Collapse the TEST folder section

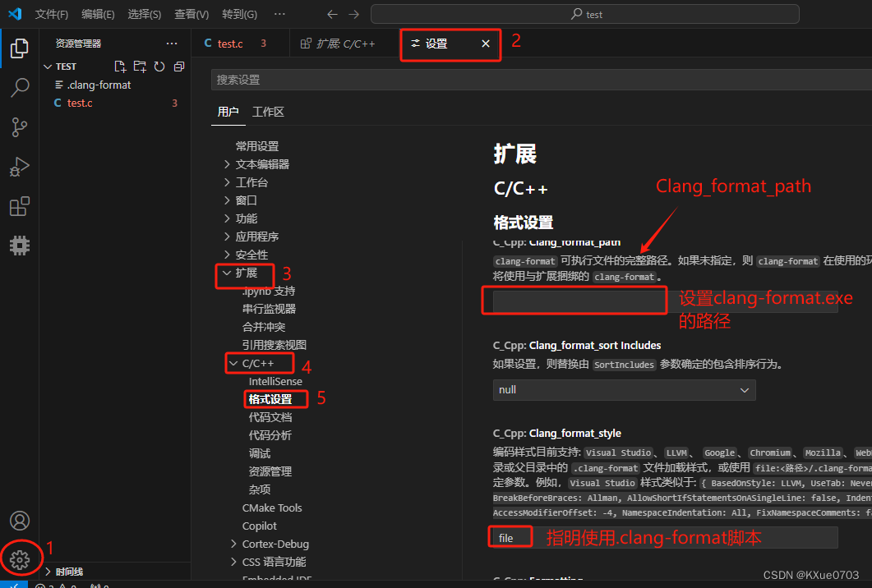click(48, 67)
